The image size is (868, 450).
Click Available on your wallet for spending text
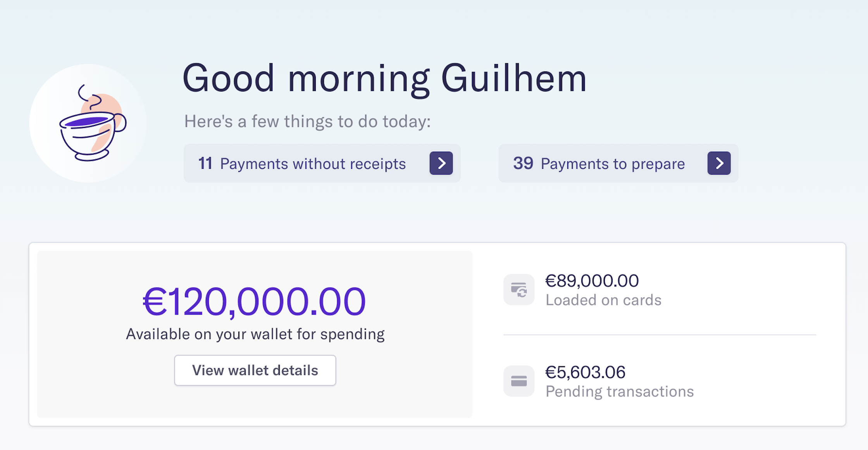point(255,334)
